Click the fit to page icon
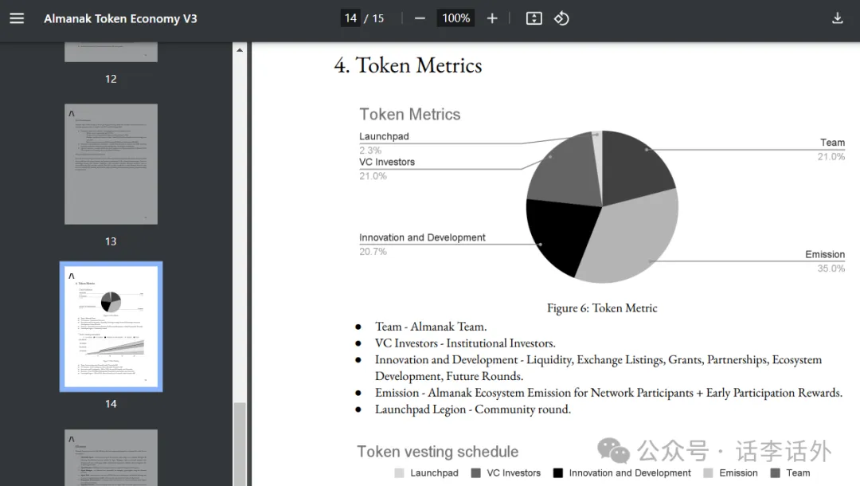The width and height of the screenshot is (860, 486). (x=534, y=18)
